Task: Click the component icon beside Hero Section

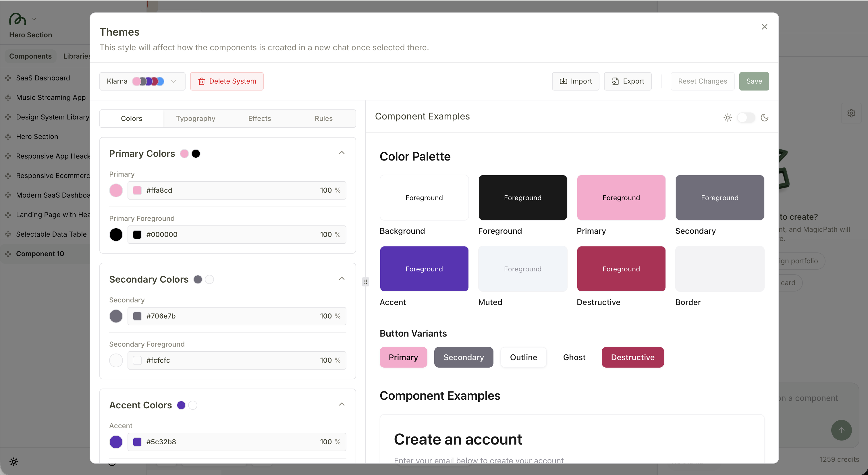Action: coord(8,136)
